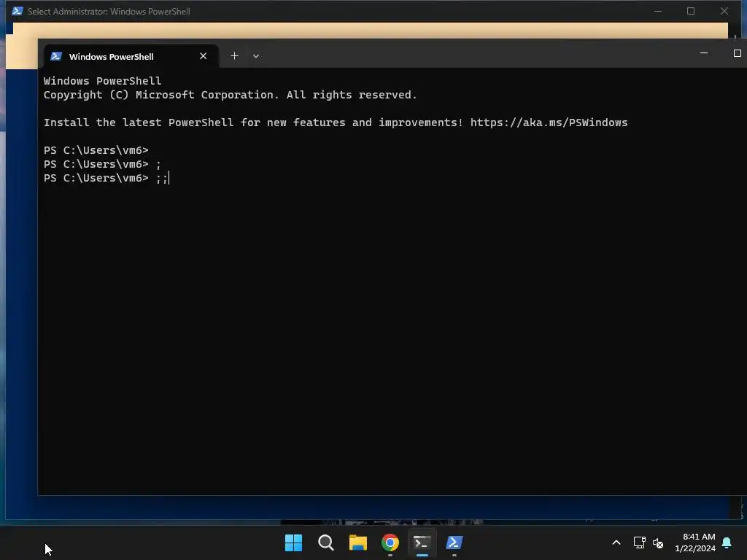Open File Explorer from the taskbar
Image resolution: width=747 pixels, height=560 pixels.
click(357, 542)
